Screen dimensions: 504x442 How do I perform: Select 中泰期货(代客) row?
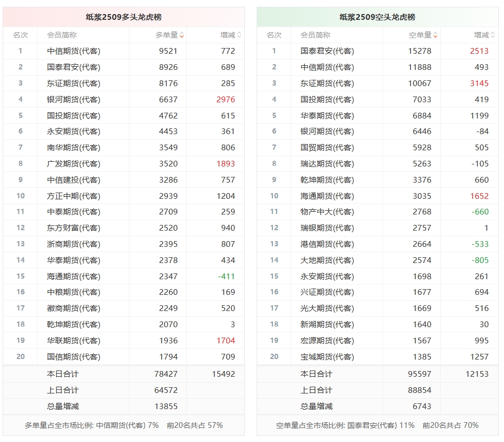(x=124, y=212)
